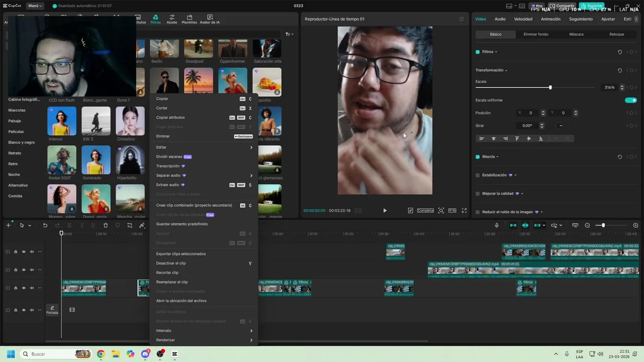644x362 pixels.
Task: Click the crop icon in timeline toolbar
Action: click(129, 225)
